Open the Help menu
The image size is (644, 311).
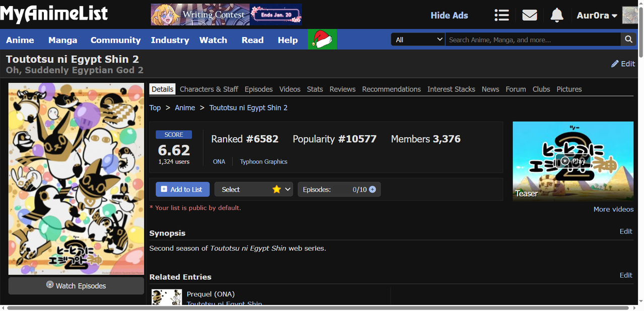[288, 40]
